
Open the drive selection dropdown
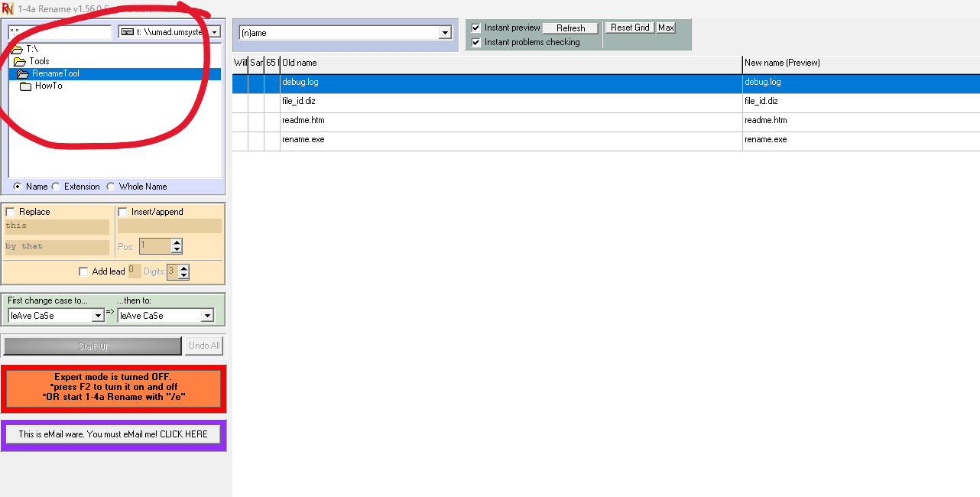pos(215,32)
